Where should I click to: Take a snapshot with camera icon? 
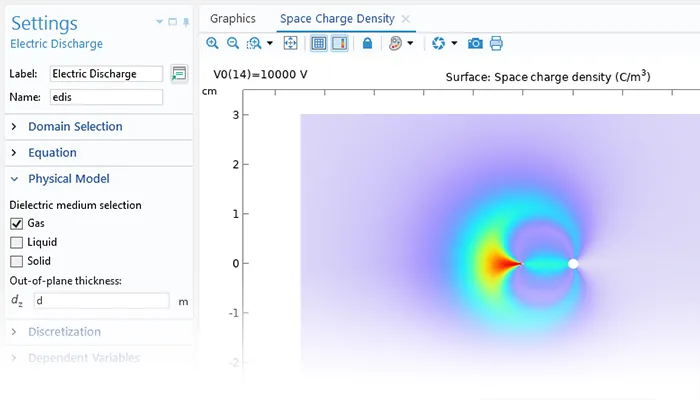[x=475, y=44]
